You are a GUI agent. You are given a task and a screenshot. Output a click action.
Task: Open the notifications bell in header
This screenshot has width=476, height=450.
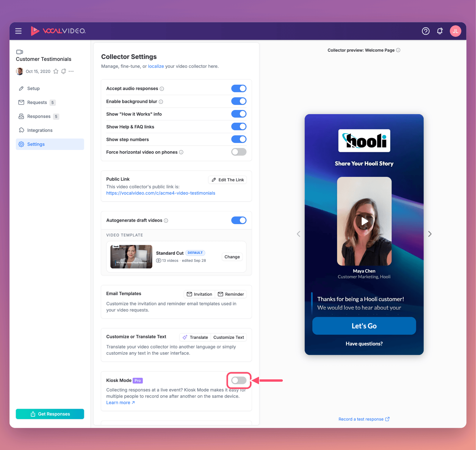[x=440, y=31]
